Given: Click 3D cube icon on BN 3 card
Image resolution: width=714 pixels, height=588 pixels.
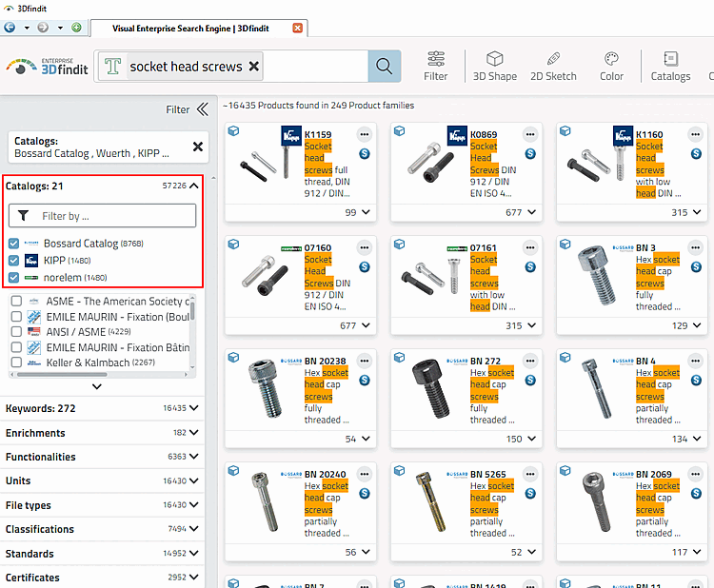Looking at the screenshot, I should [565, 244].
